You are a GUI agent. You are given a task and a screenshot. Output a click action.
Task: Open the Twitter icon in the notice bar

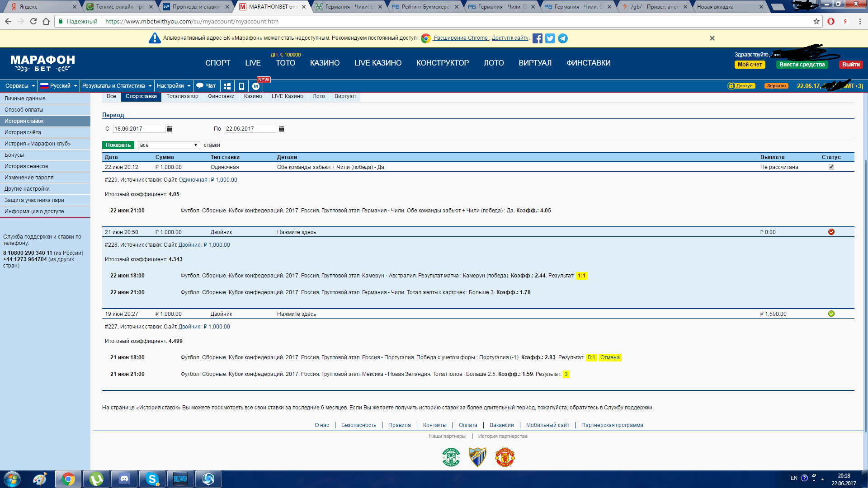pos(550,38)
